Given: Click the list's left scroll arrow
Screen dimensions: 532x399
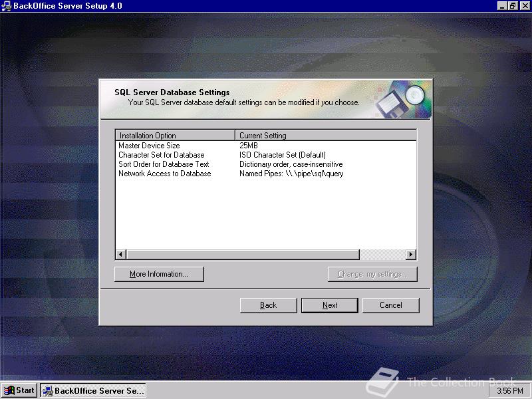Looking at the screenshot, I should tap(121, 255).
